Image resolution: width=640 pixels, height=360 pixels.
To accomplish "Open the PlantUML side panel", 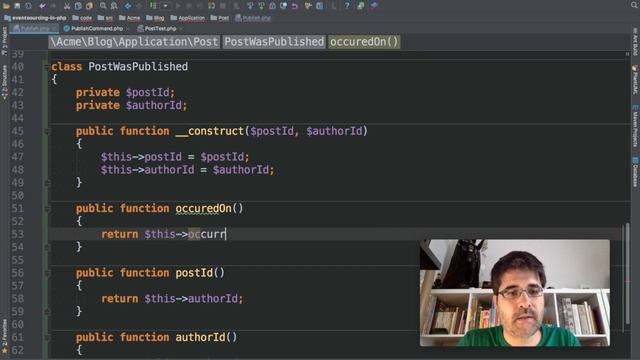I will click(635, 80).
